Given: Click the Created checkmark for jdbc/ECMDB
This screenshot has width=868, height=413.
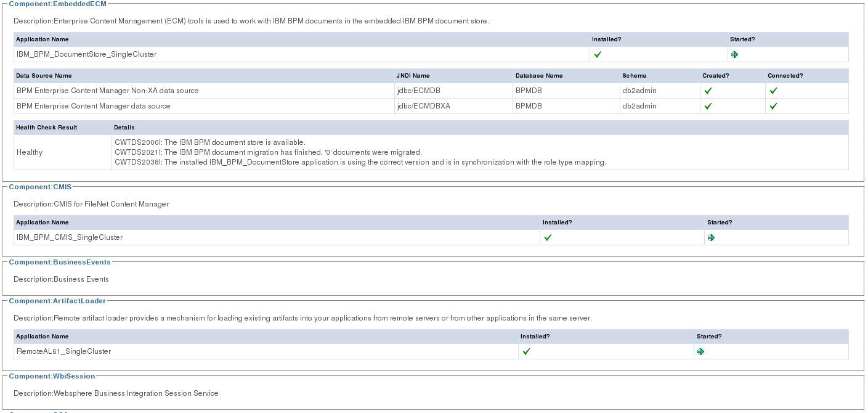Looking at the screenshot, I should tap(708, 91).
